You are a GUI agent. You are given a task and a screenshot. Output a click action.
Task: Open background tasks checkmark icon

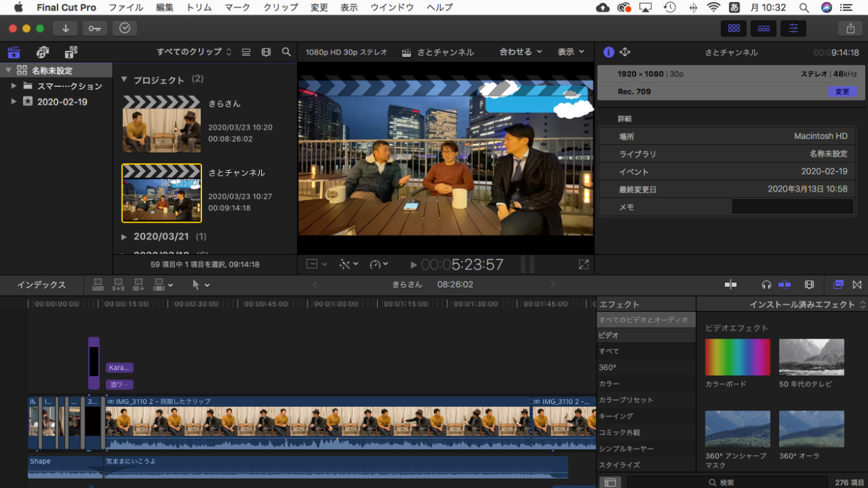click(124, 28)
